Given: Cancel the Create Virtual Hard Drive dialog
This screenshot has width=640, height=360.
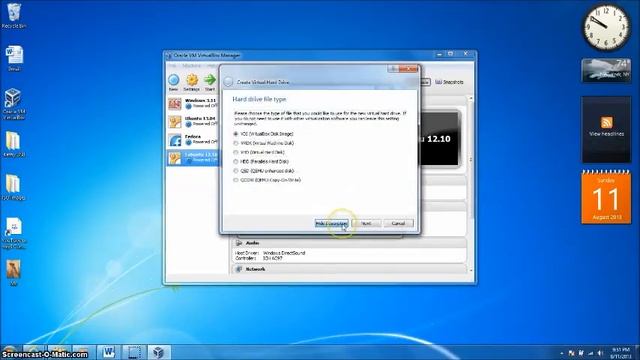Looking at the screenshot, I should [x=398, y=224].
